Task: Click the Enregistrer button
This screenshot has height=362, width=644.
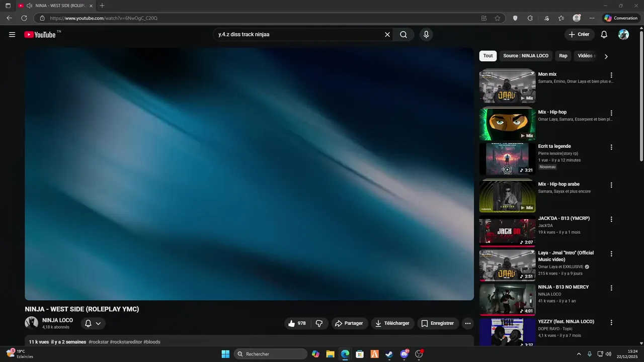Action: coord(438,323)
